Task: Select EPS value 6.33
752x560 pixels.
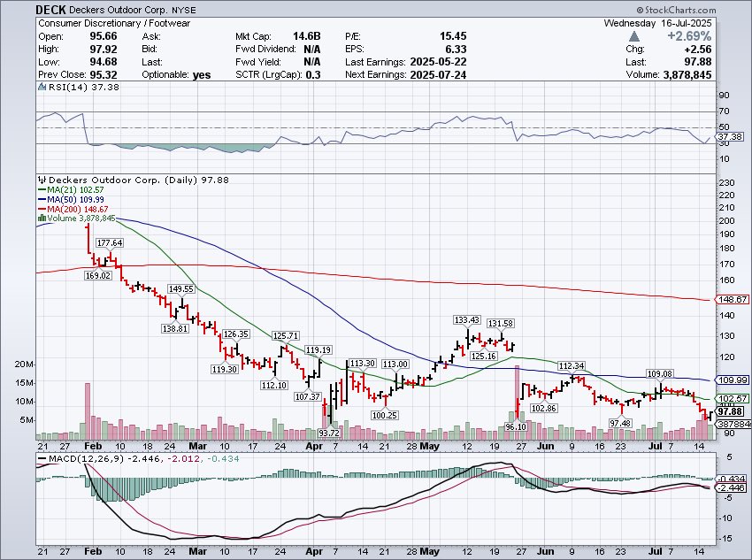Action: coord(456,49)
